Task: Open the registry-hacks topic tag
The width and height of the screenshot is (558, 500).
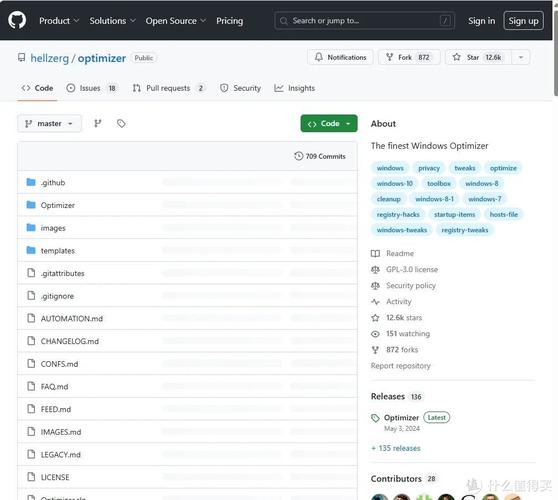Action: pyautogui.click(x=398, y=215)
